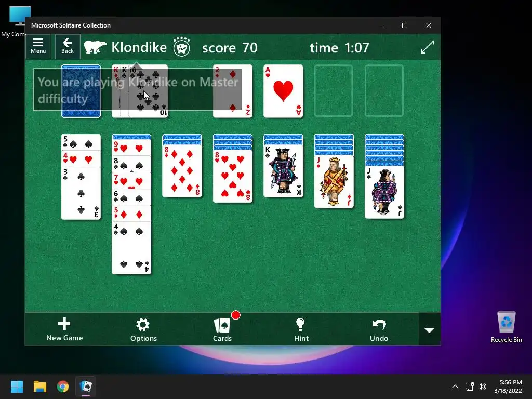Undo the last move
Screen dimensions: 532x399
click(x=379, y=329)
